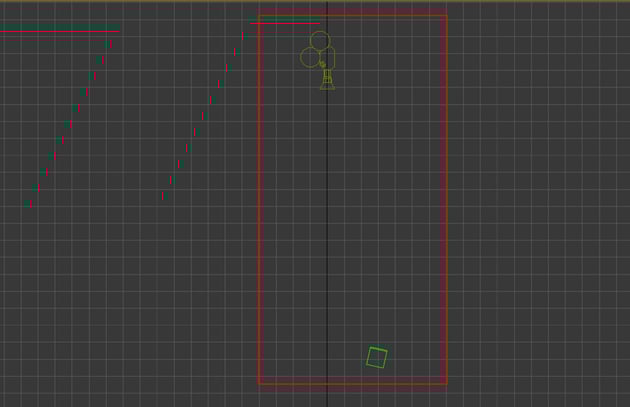Select the long red line at the left edge
Viewport: 630px width, 407px height.
coord(59,31)
